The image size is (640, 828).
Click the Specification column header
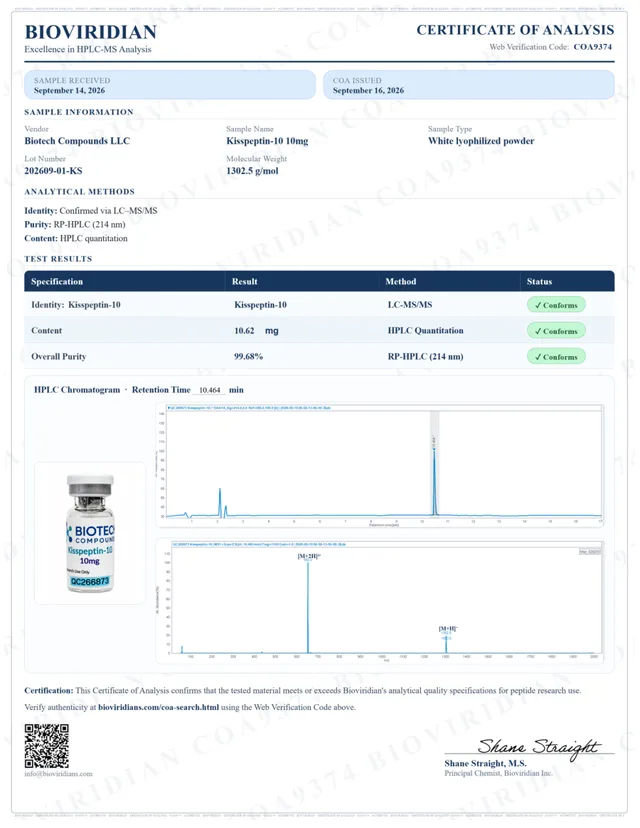tap(57, 281)
